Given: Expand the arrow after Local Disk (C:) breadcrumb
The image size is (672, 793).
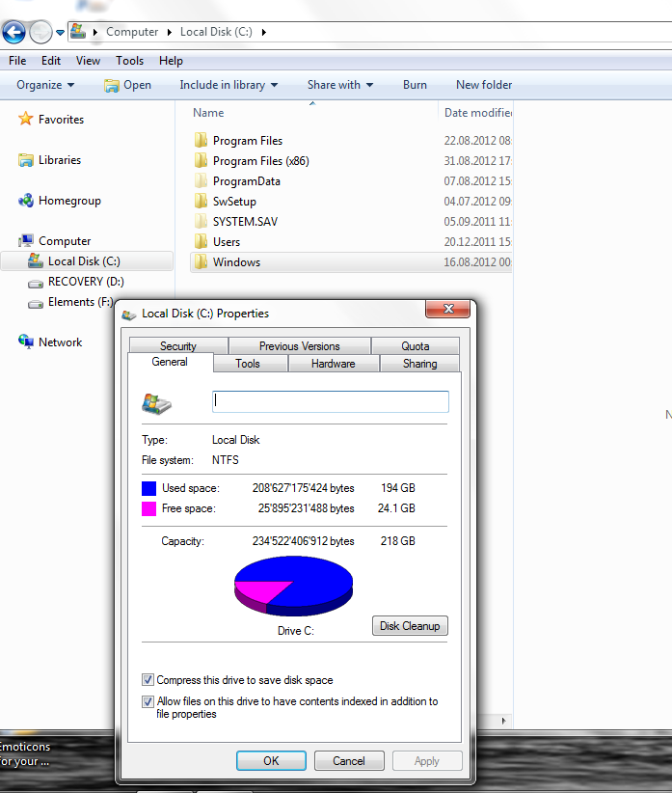Looking at the screenshot, I should pos(264,32).
